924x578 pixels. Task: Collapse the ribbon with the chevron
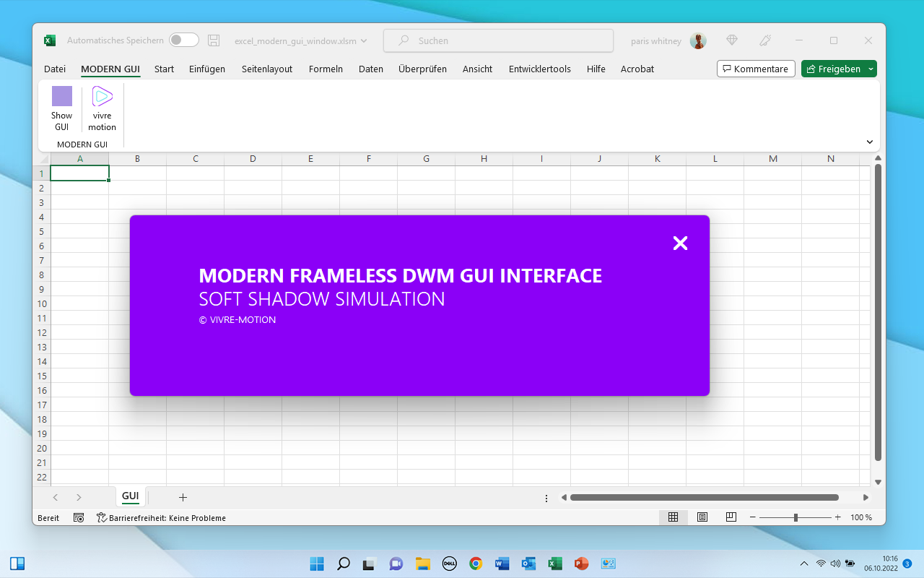pyautogui.click(x=870, y=142)
